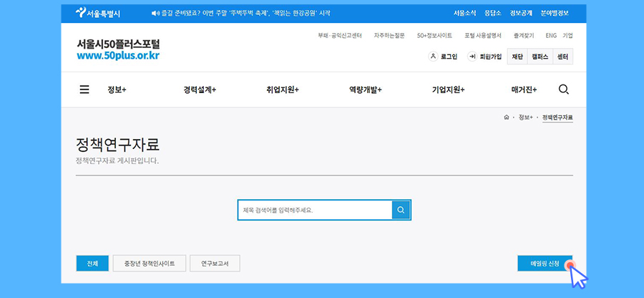This screenshot has width=644, height=298.
Task: Click the text 정책연구자료 게시판입니다.
Action: tap(117, 160)
